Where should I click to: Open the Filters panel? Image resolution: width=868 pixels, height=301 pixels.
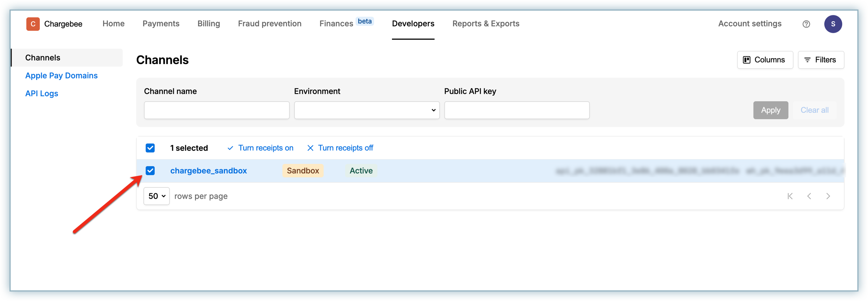point(821,60)
